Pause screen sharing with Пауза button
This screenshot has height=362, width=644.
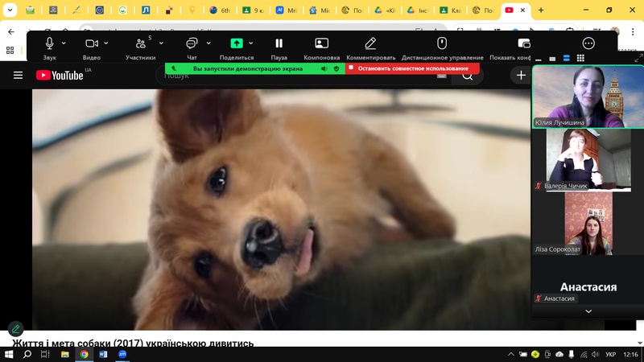[279, 43]
